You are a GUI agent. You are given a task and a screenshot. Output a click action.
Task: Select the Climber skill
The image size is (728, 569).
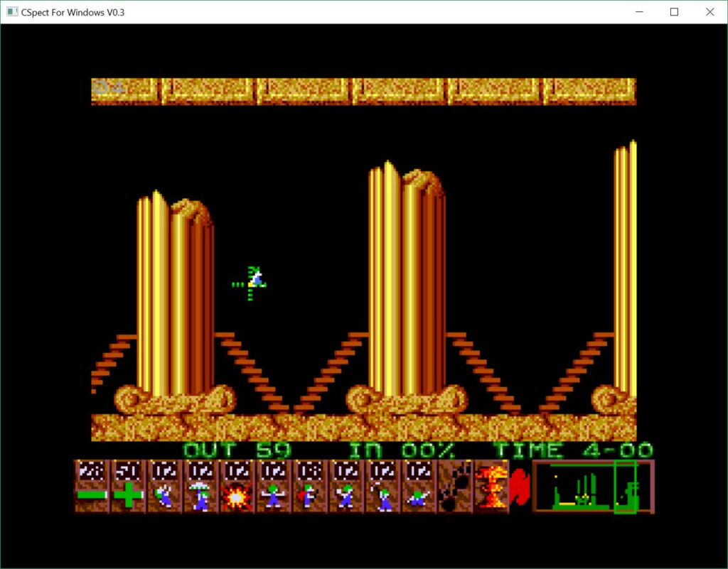(164, 487)
